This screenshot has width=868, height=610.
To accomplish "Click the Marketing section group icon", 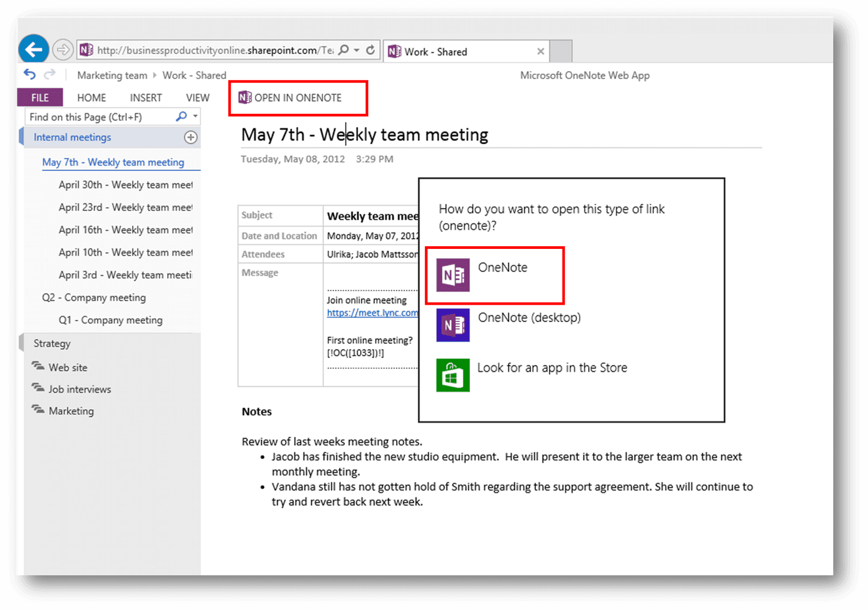I will [x=38, y=409].
